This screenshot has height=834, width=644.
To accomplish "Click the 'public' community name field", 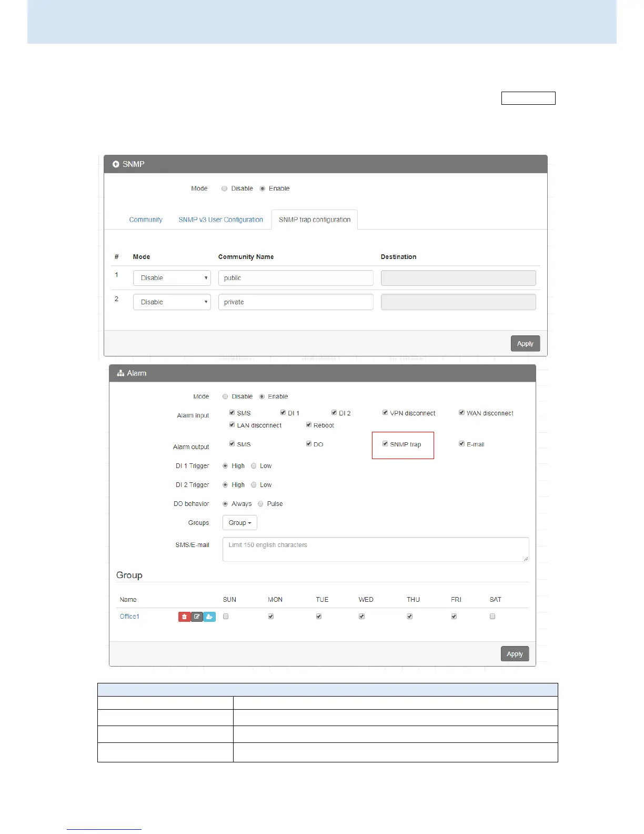I will [296, 278].
